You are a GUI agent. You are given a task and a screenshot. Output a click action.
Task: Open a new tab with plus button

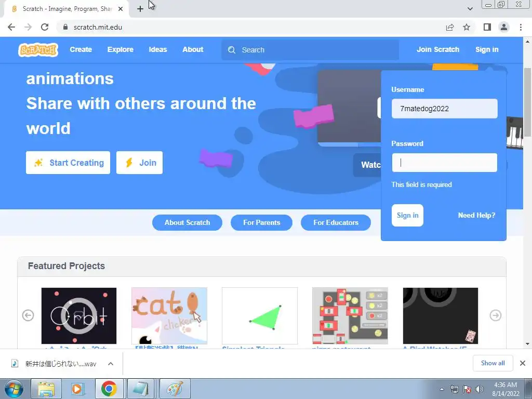pyautogui.click(x=140, y=9)
